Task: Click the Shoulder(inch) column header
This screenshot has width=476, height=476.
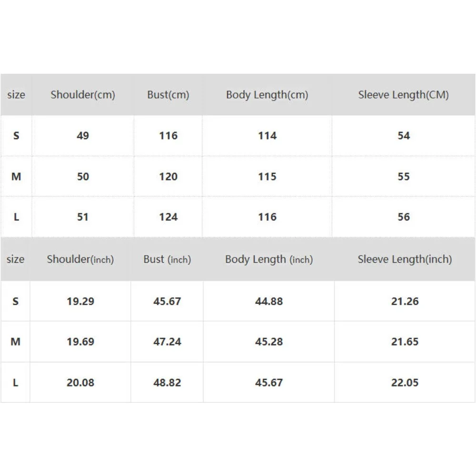Action: pyautogui.click(x=80, y=259)
